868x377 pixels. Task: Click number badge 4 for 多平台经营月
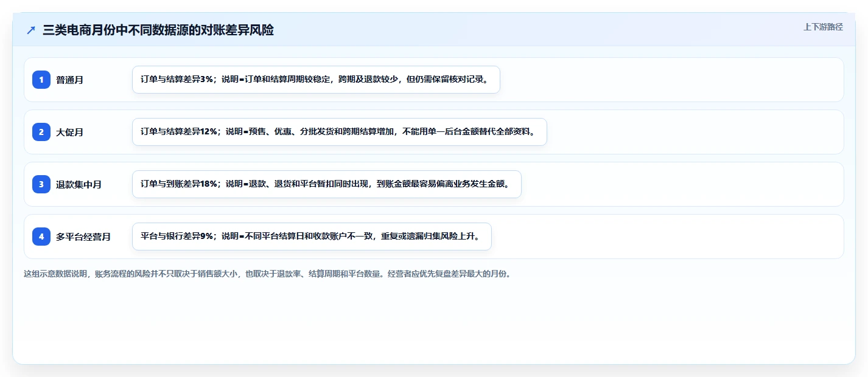coord(41,237)
